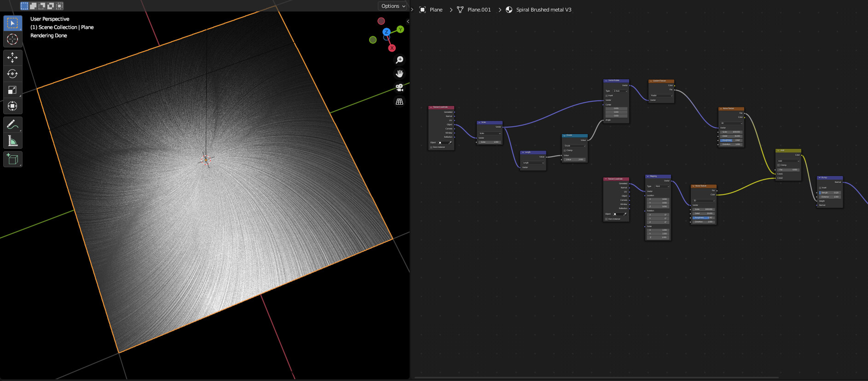Screen dimensions: 868x381
Task: Click the Fac field in the Add node
Action: (788, 170)
